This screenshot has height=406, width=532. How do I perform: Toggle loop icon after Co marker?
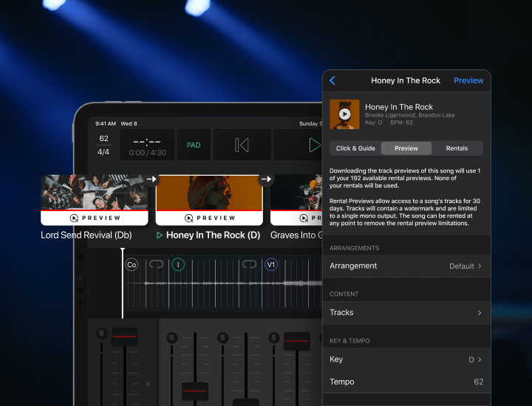pos(156,264)
